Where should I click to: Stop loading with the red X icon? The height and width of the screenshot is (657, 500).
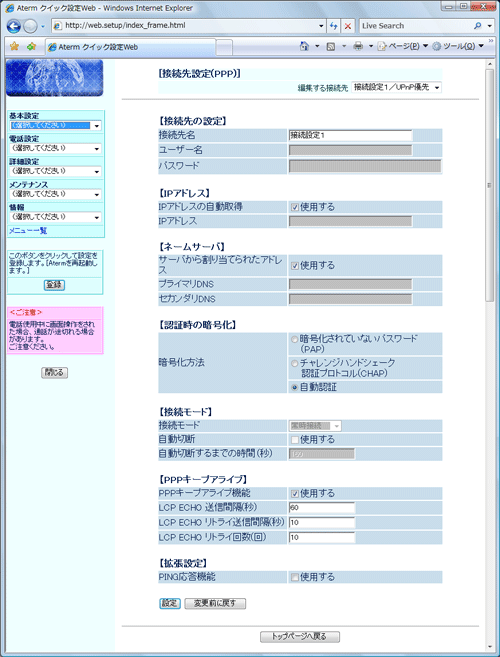click(347, 26)
